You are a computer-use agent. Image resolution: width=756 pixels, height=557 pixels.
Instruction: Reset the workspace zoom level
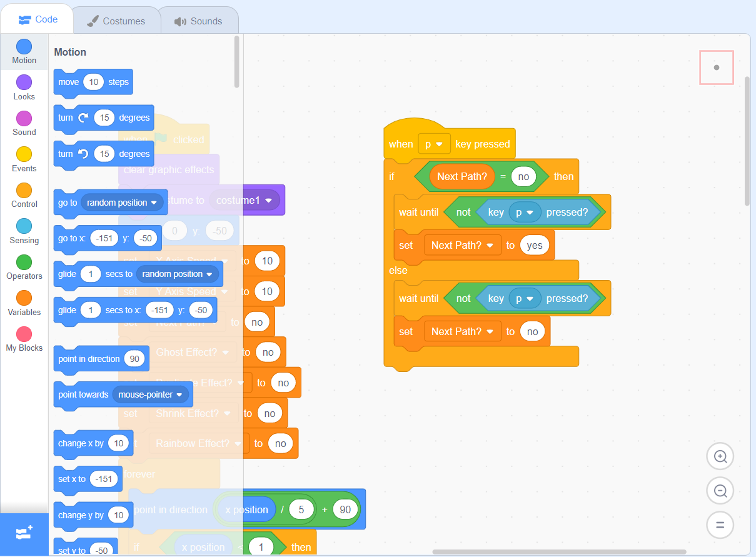(x=720, y=525)
